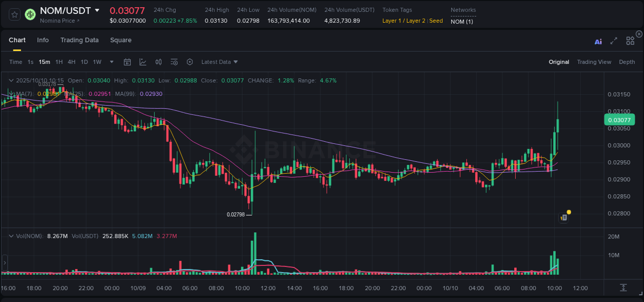Switch to the Trading Data tab
The height and width of the screenshot is (302, 644).
coord(79,40)
